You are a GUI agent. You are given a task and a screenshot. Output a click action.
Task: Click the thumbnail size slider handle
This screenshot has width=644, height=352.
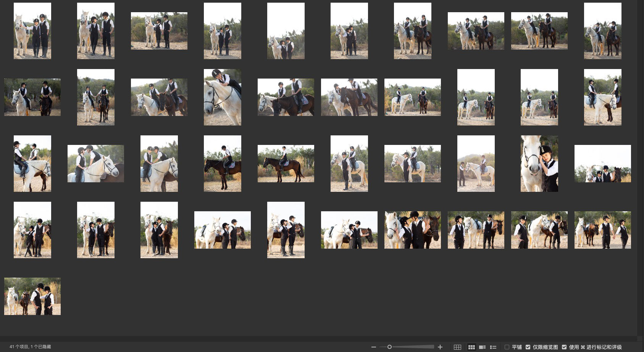point(389,347)
